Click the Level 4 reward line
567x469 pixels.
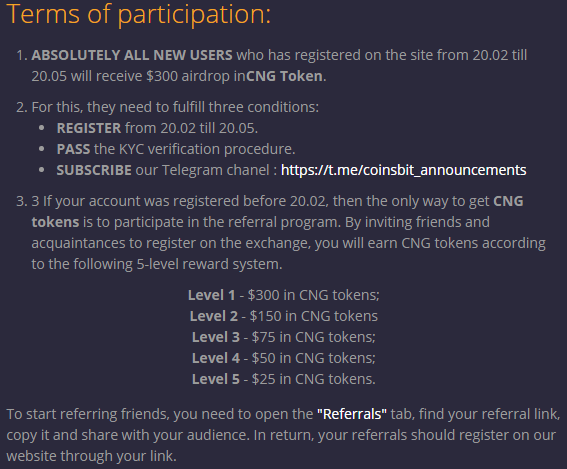pyautogui.click(x=284, y=358)
